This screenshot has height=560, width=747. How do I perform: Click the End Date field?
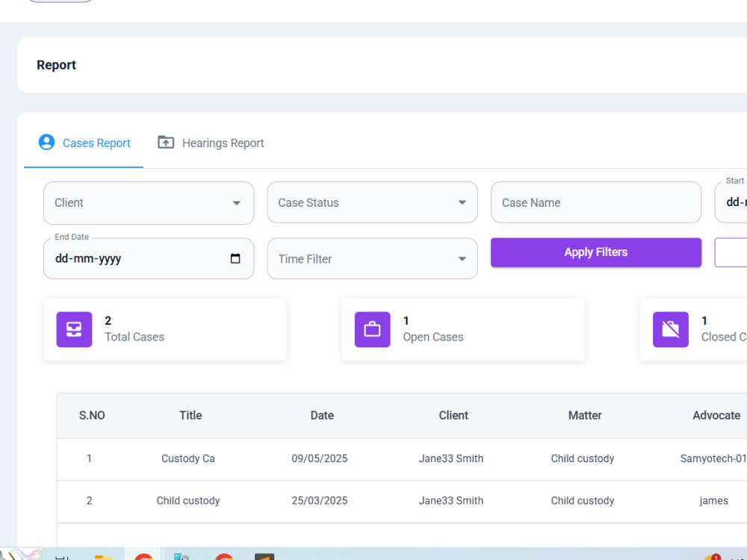click(149, 258)
